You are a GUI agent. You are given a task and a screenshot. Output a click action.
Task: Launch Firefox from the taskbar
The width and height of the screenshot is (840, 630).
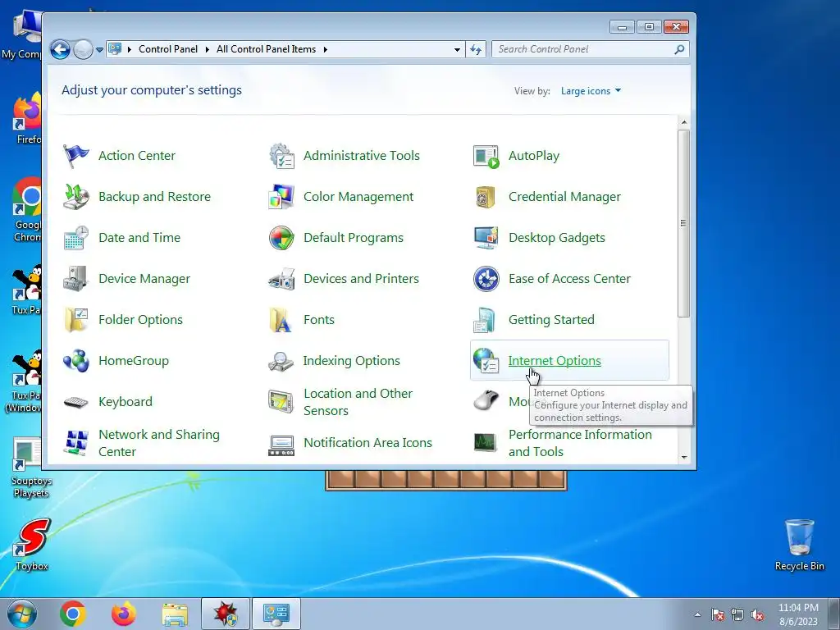point(124,614)
